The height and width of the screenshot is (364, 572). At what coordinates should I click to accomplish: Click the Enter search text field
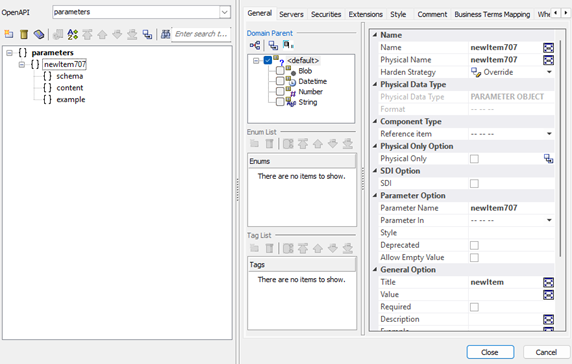(201, 34)
